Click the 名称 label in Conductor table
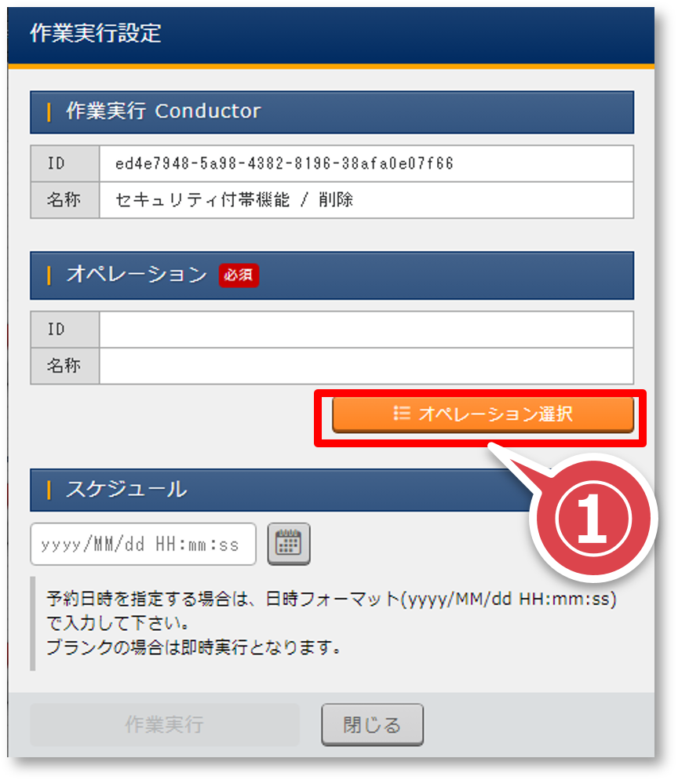The height and width of the screenshot is (780, 700). (64, 200)
